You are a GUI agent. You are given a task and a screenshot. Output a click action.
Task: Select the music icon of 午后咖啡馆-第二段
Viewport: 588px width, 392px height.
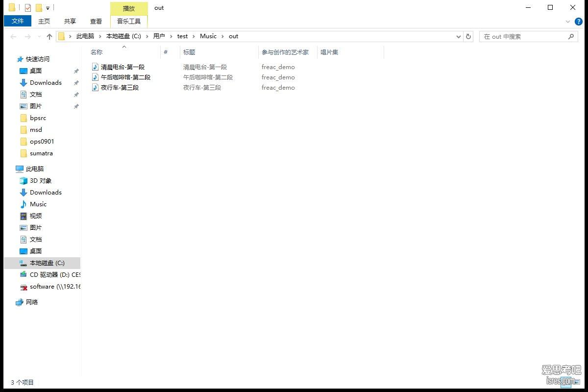point(96,77)
